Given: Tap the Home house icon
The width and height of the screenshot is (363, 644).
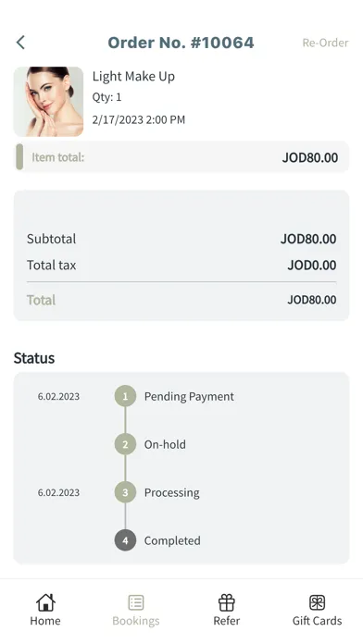Looking at the screenshot, I should point(45,602).
